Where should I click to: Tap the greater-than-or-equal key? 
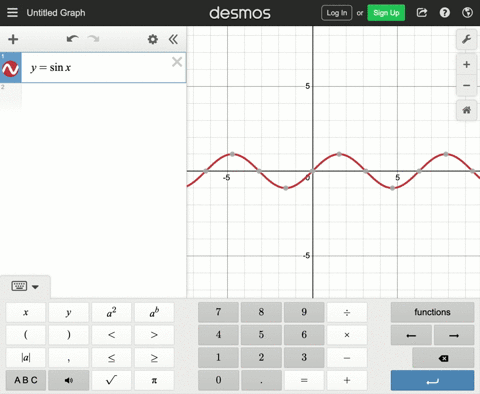click(154, 358)
